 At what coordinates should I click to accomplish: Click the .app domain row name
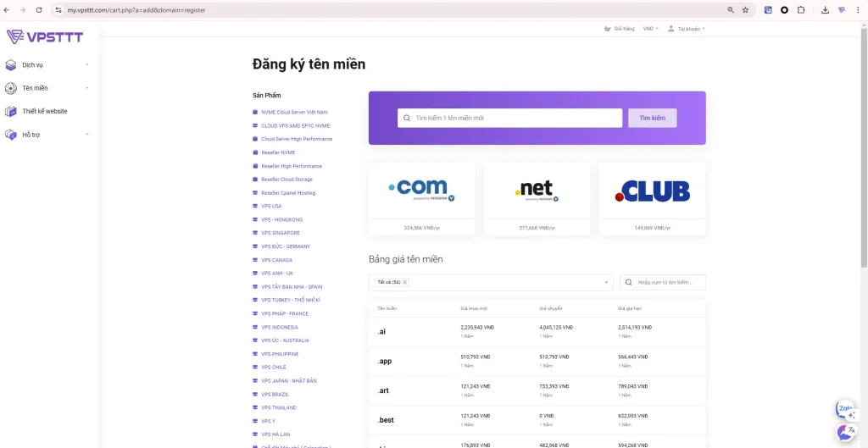tap(385, 362)
